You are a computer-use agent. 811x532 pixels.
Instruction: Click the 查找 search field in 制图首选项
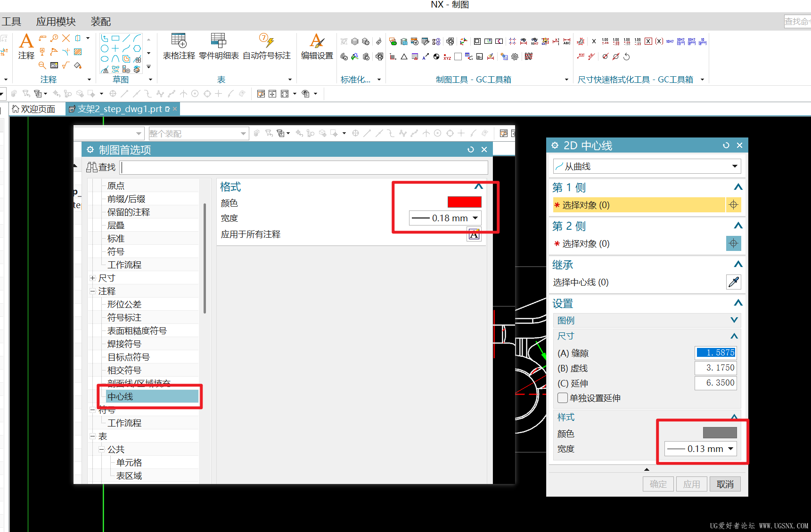click(304, 168)
